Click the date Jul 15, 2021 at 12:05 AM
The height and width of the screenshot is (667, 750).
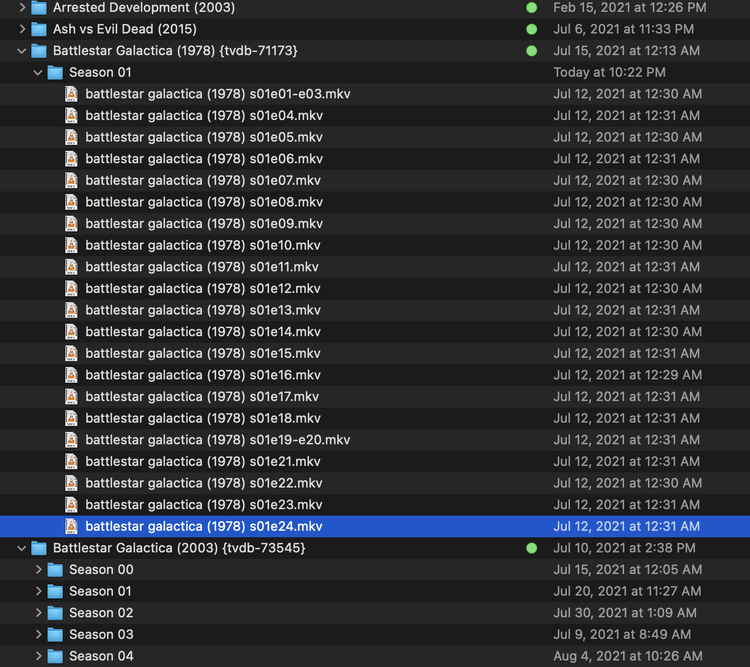[x=627, y=569]
